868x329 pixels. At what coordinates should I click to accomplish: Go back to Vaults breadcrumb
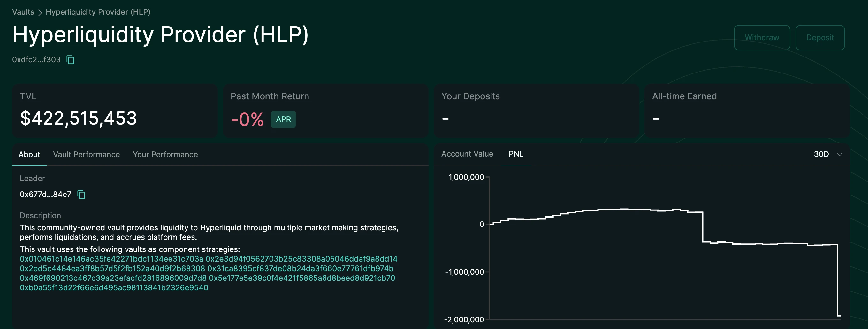[x=23, y=12]
